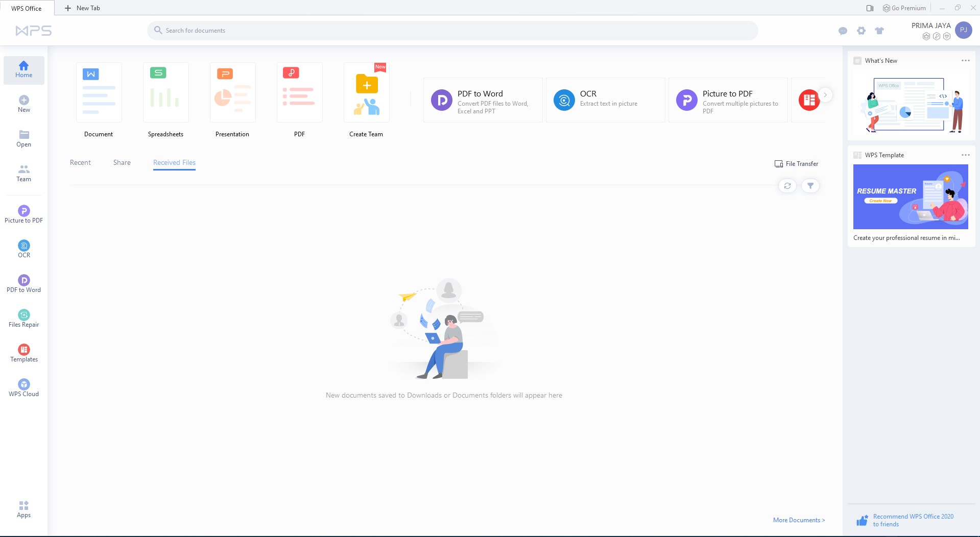Open the Resume Master template banner
The width and height of the screenshot is (980, 537).
[911, 197]
